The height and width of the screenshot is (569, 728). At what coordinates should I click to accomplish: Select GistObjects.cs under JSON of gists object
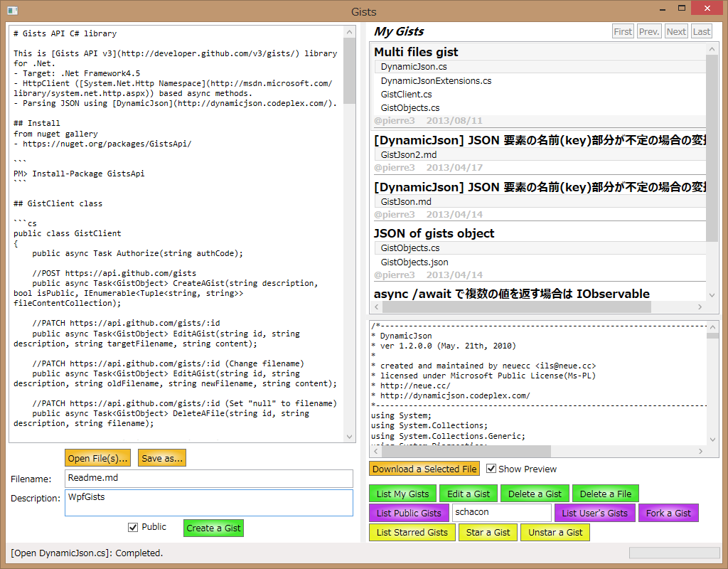(x=540, y=248)
